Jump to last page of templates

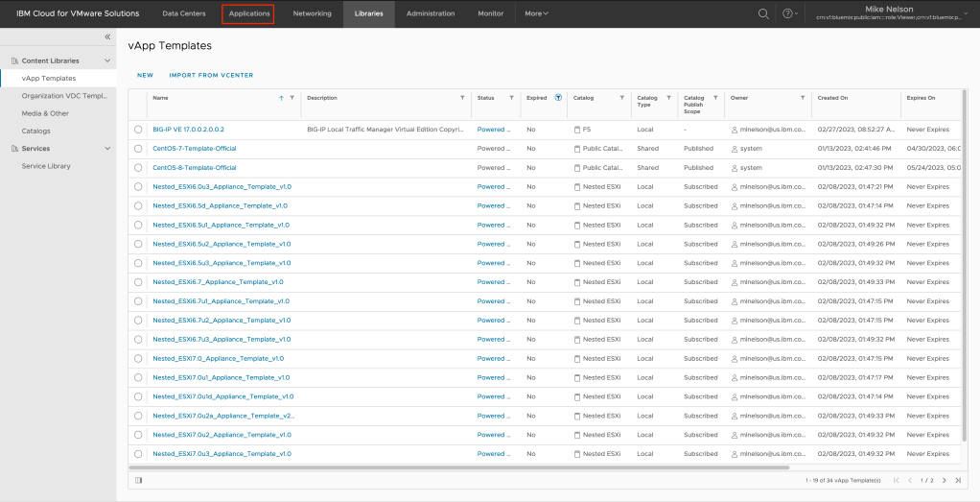tap(957, 480)
